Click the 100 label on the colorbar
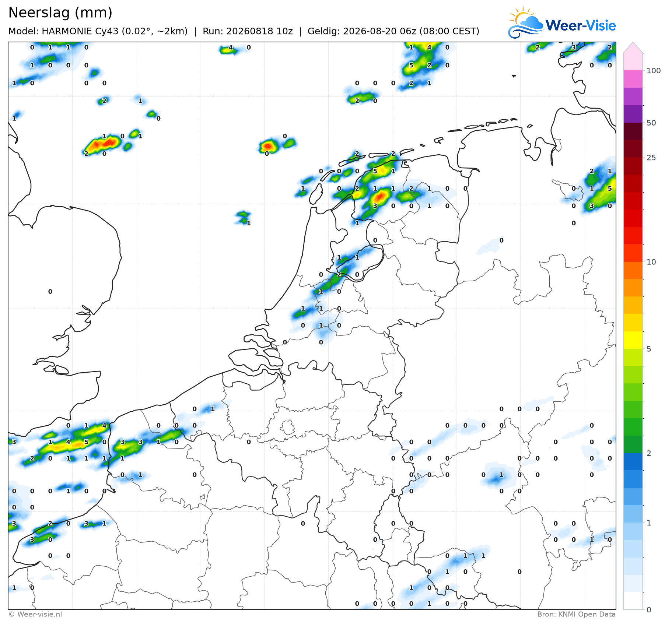Viewport: 672px width, 619px height. point(654,71)
